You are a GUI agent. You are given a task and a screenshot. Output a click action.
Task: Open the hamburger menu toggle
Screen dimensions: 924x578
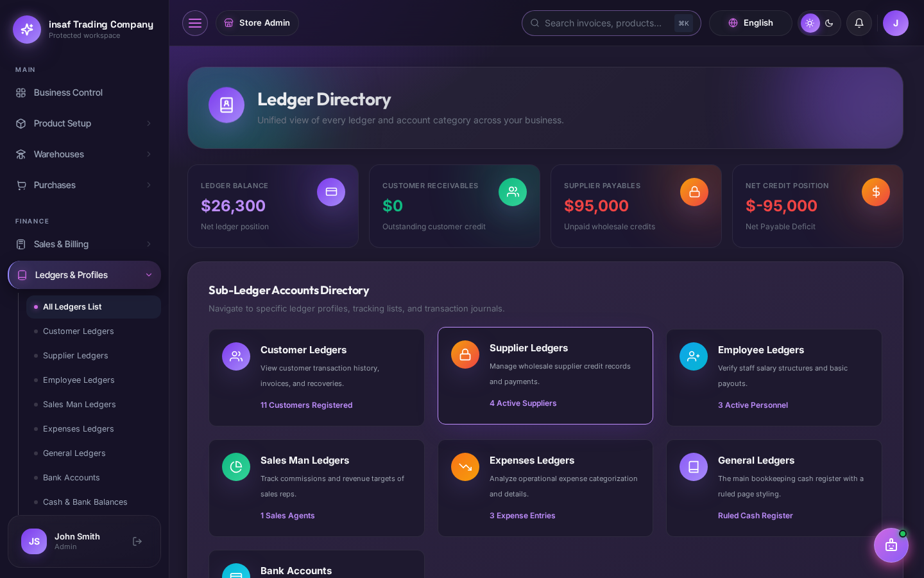[195, 23]
